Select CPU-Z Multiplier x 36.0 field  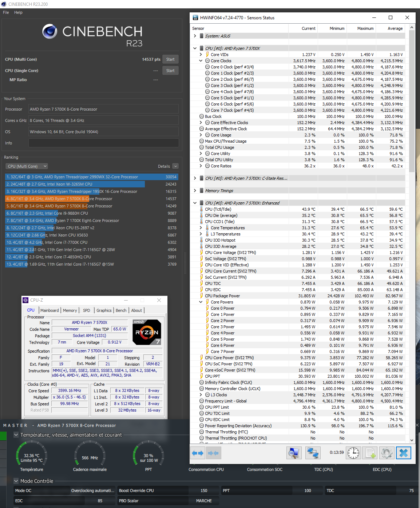[x=70, y=397]
